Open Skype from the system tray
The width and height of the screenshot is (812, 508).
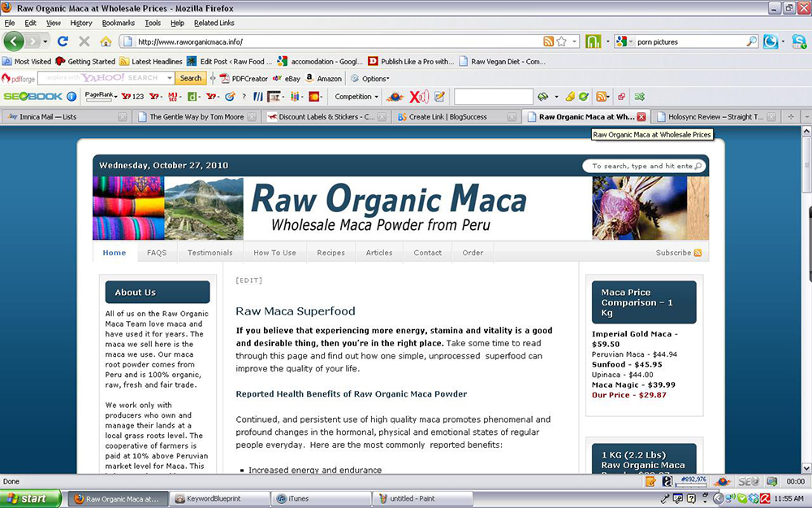click(741, 498)
